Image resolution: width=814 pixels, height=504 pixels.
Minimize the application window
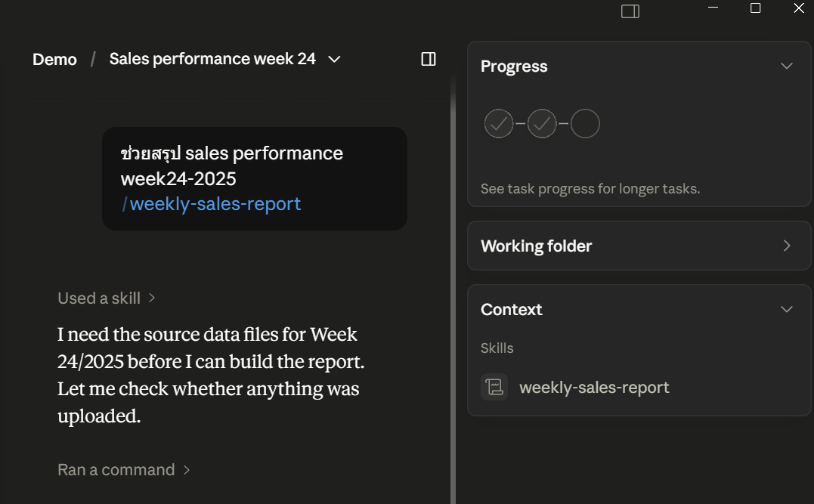point(713,8)
